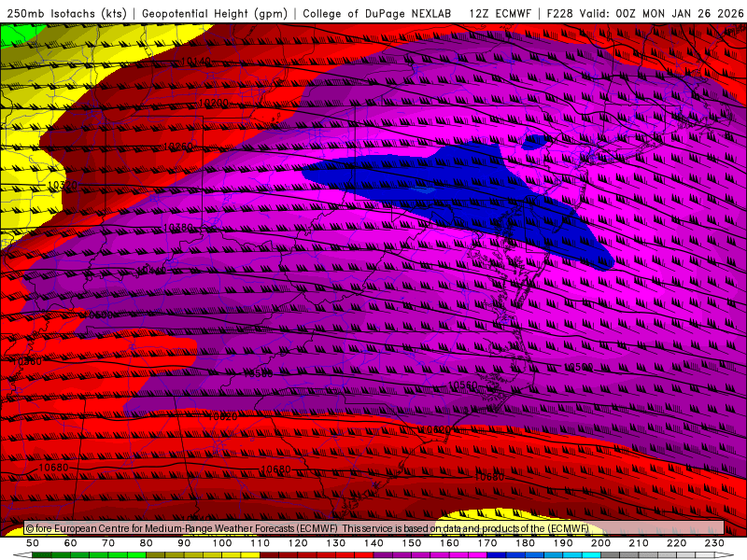Click the 130 knots legend value
This screenshot has height=560, width=747.
pos(336,543)
